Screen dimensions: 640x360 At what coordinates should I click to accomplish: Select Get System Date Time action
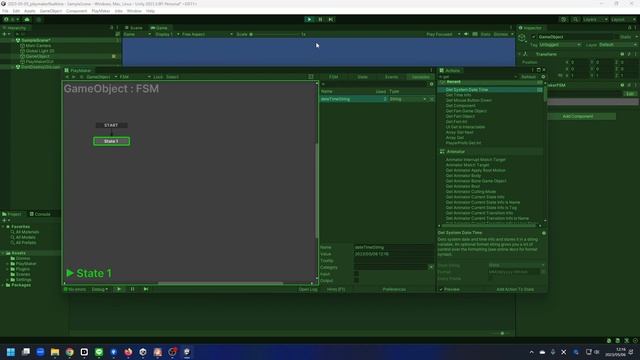tap(491, 89)
